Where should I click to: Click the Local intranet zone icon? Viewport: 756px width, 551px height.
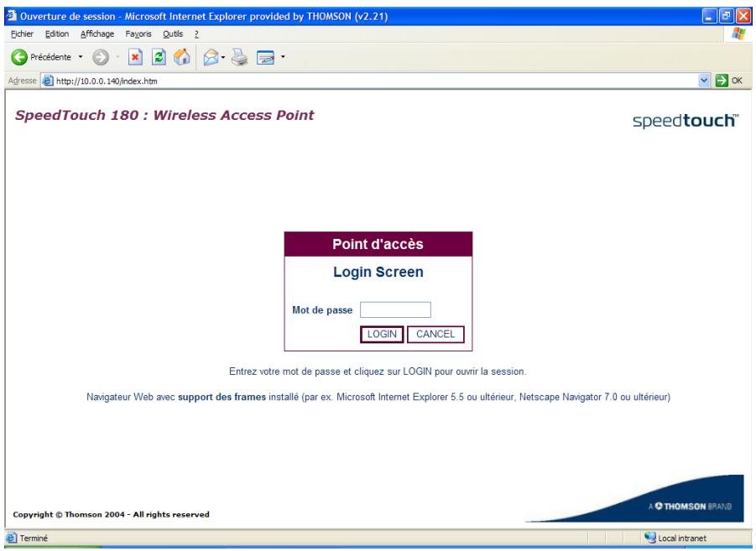coord(650,538)
